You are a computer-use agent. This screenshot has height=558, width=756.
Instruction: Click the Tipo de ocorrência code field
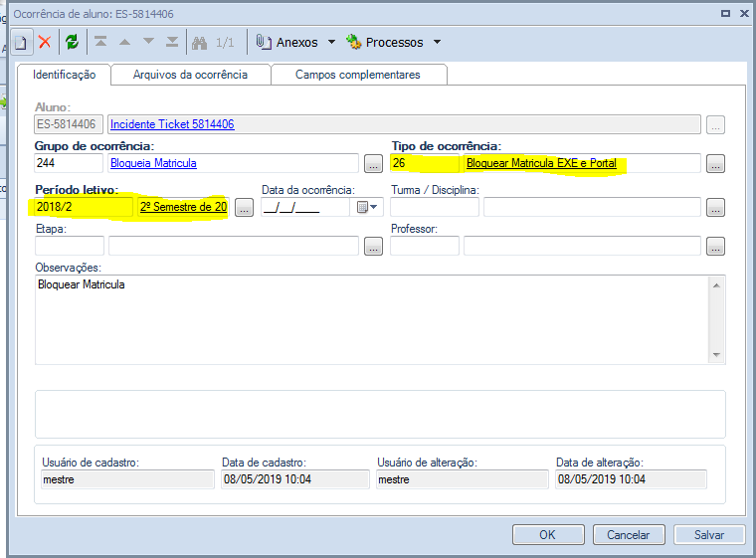425,163
